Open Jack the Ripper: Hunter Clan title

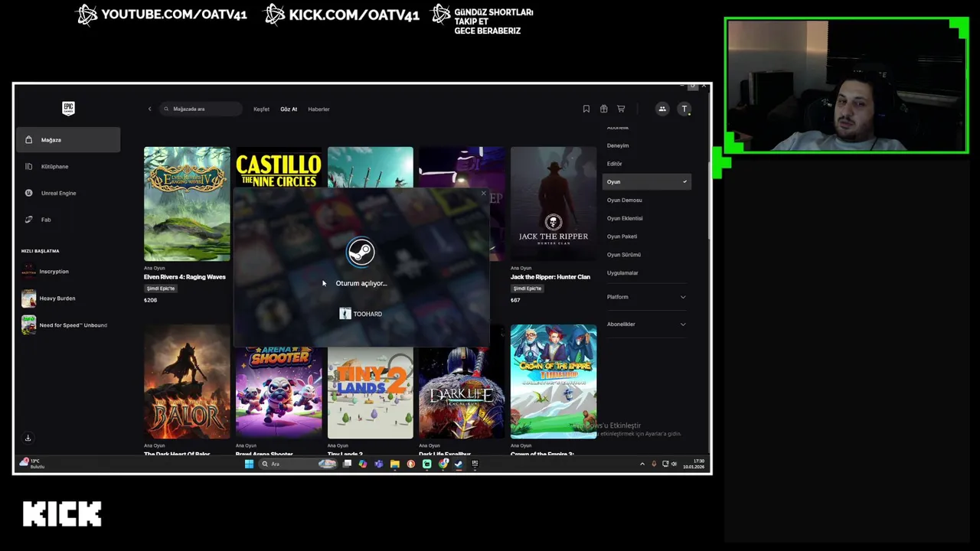coord(550,277)
